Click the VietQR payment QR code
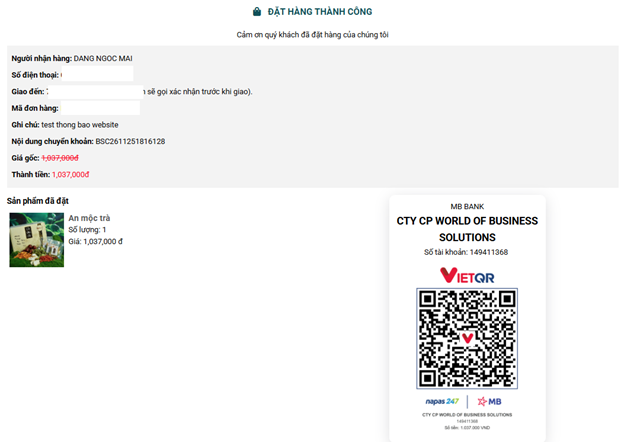This screenshot has width=624, height=442. tap(467, 339)
